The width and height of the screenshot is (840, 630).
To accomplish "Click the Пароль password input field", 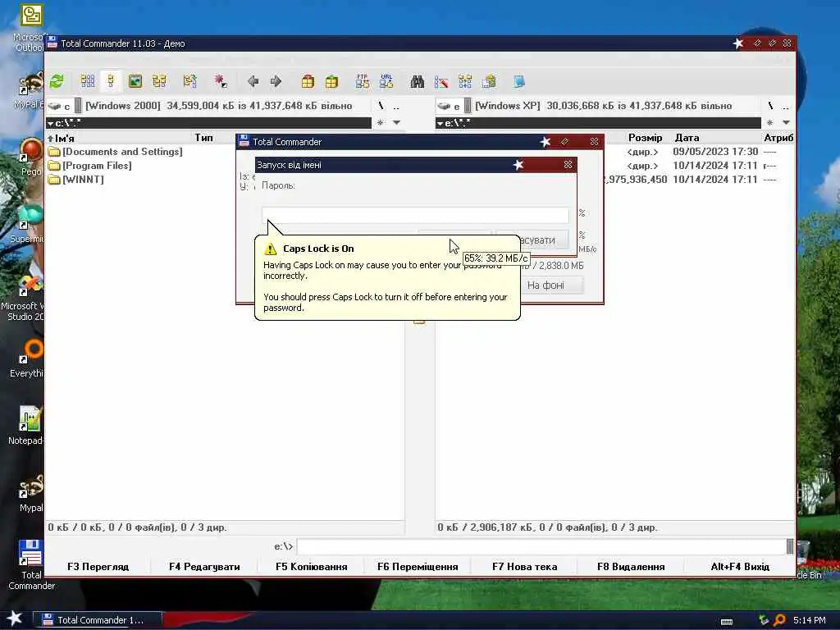I will 415,215.
